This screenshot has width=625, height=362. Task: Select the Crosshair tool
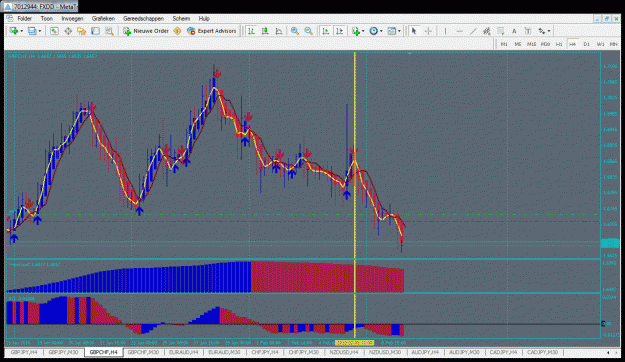(428, 31)
